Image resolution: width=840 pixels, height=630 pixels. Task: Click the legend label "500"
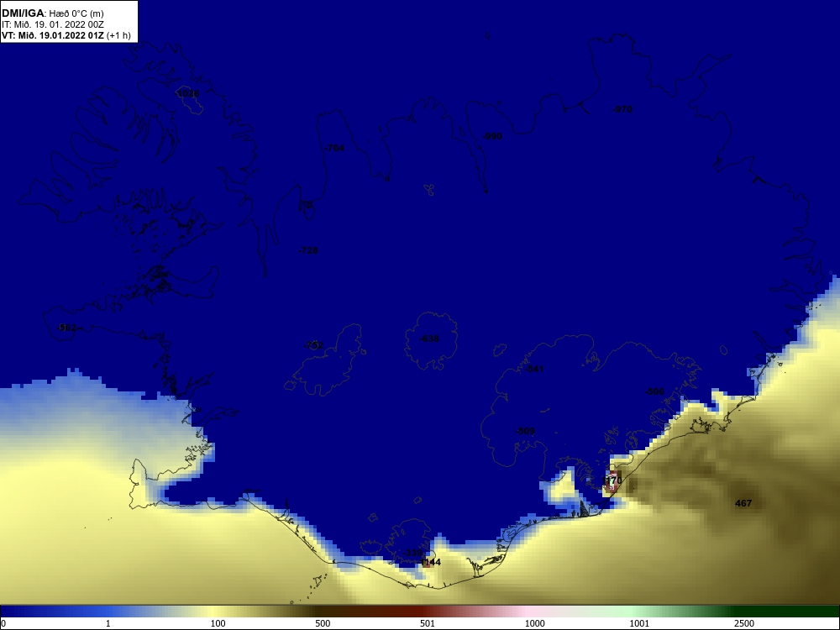tap(323, 623)
